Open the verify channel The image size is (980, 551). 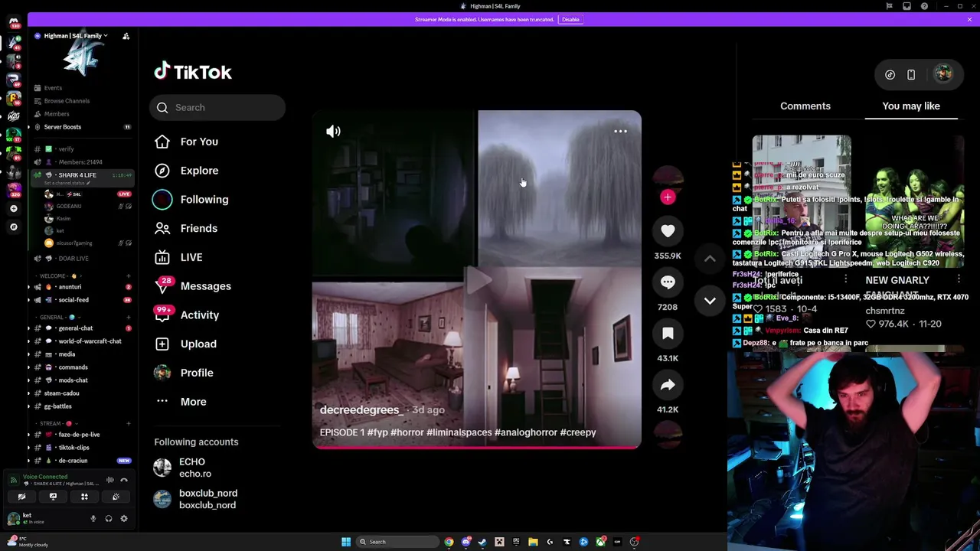tap(66, 149)
